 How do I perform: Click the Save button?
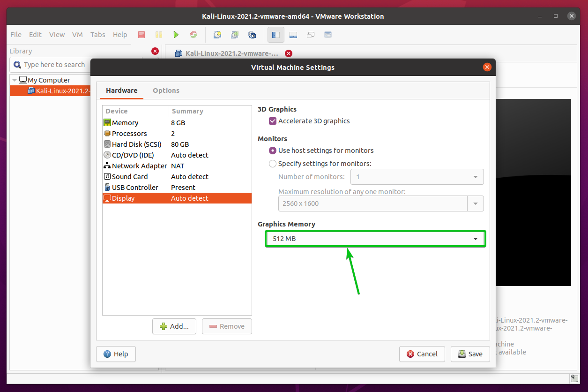(x=470, y=354)
